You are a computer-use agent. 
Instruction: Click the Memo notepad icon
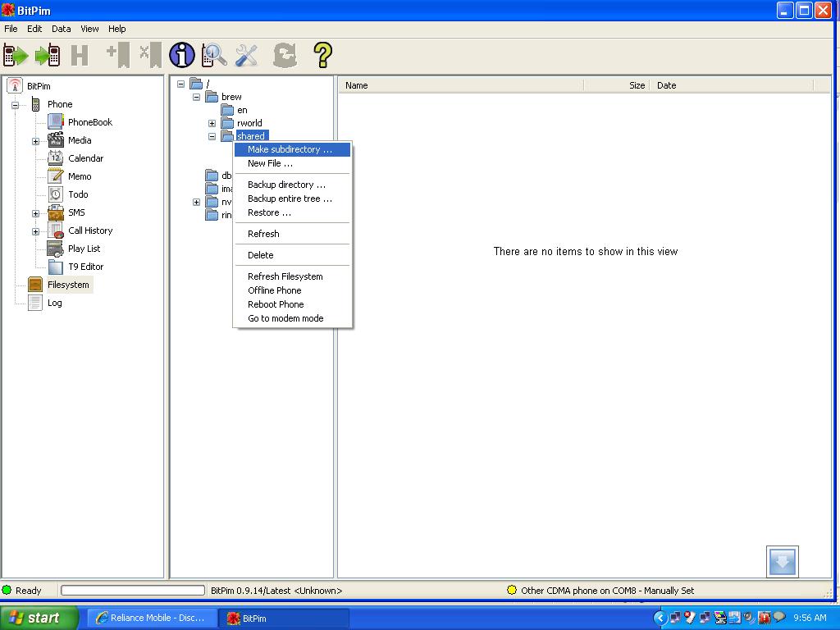[x=56, y=176]
